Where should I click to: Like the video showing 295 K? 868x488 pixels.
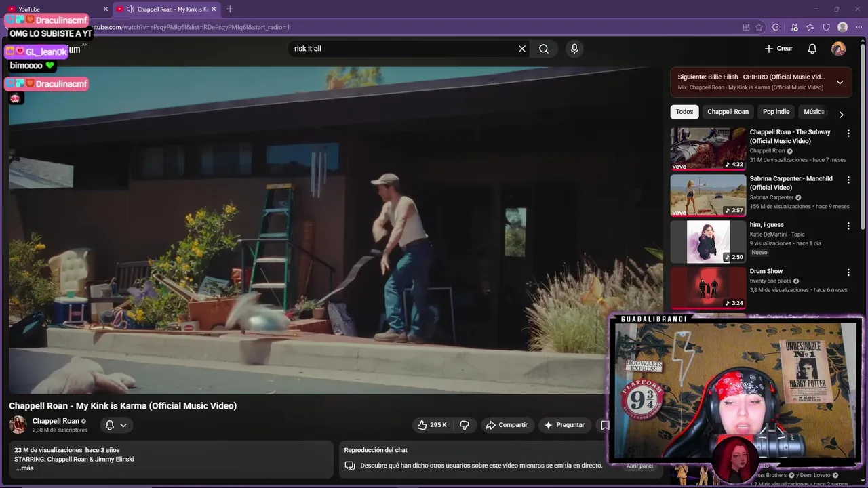(x=432, y=425)
